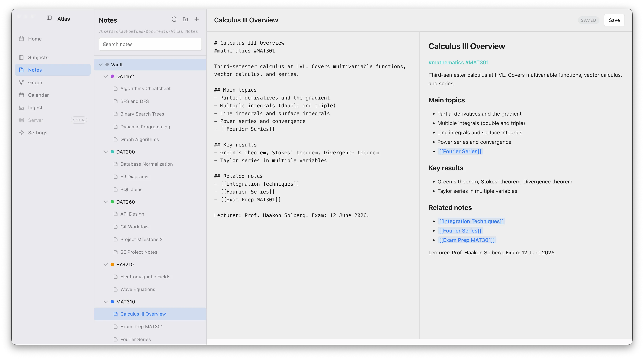Viewport: 644px width, 359px height.
Task: Open the Dynamic Programming note
Action: coord(150,127)
